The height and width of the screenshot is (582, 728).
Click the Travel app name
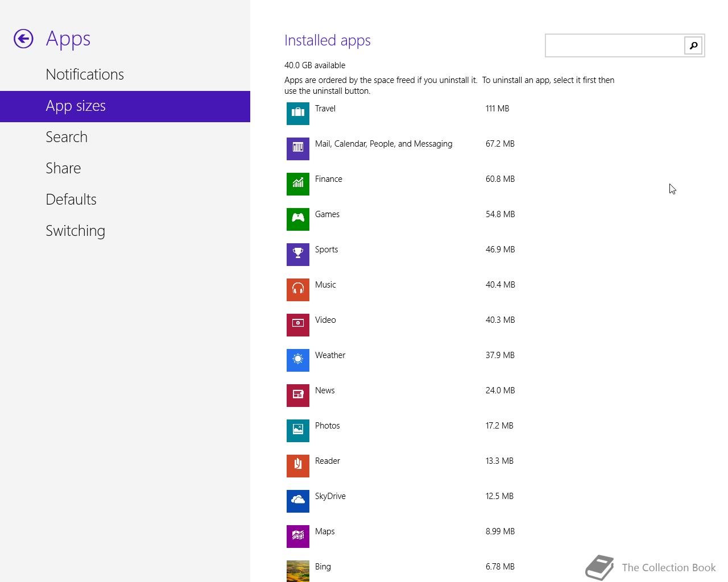tap(325, 109)
